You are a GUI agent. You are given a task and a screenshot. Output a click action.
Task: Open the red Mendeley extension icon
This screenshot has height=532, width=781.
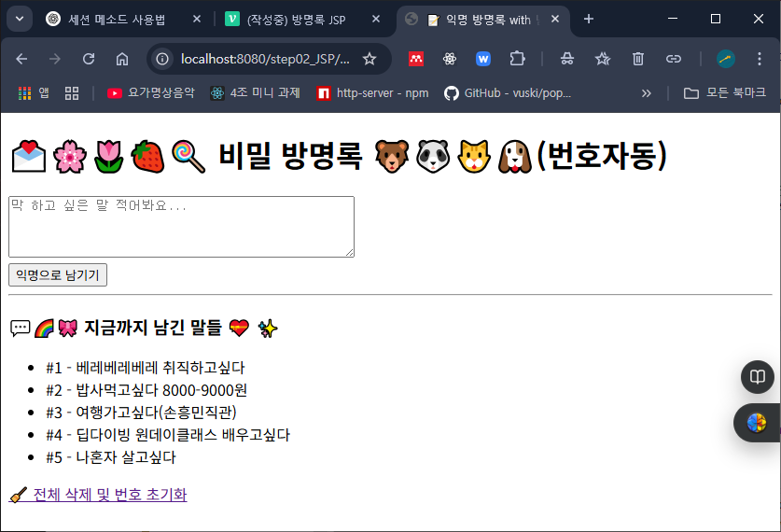click(416, 59)
